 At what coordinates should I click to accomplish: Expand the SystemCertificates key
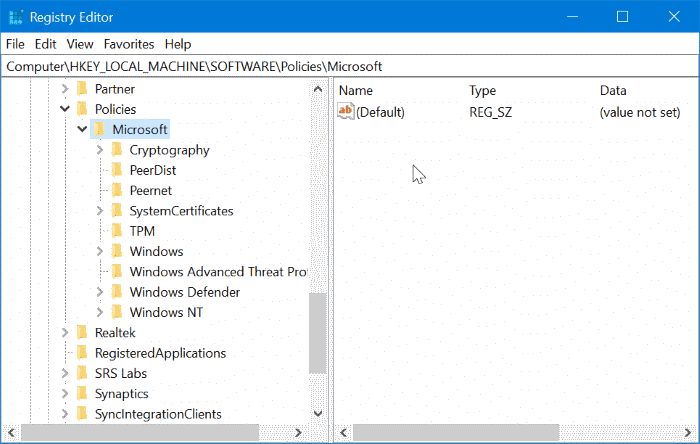100,211
